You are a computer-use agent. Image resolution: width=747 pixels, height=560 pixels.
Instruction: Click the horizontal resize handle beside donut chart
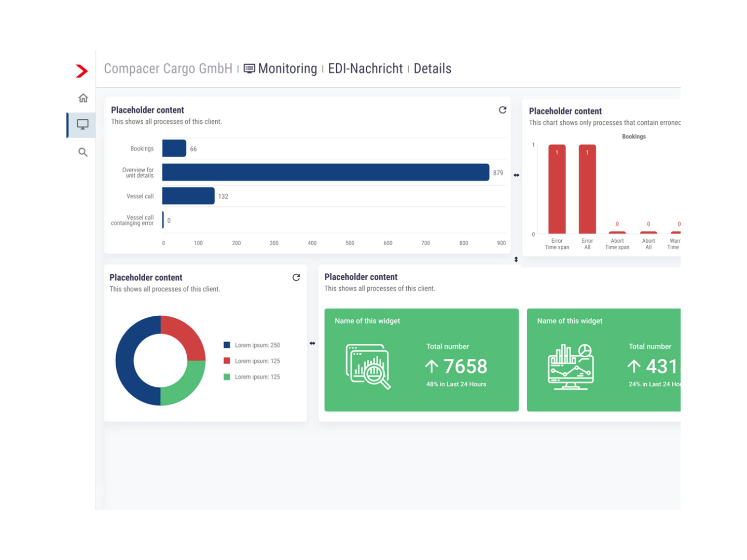point(312,343)
